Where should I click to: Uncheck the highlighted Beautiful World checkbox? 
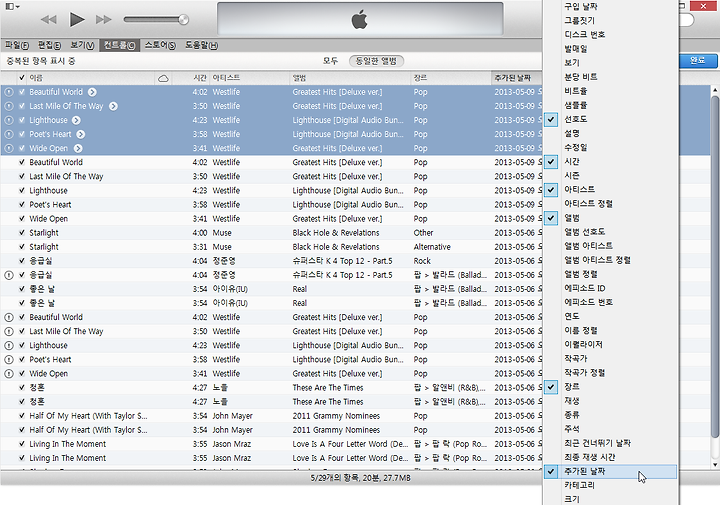[22, 92]
